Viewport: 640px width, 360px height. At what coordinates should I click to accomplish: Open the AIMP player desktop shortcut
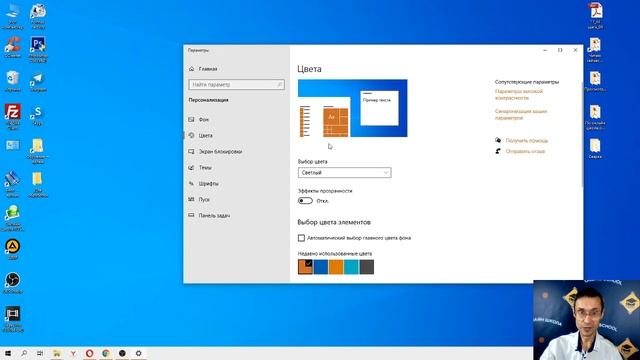point(13,249)
